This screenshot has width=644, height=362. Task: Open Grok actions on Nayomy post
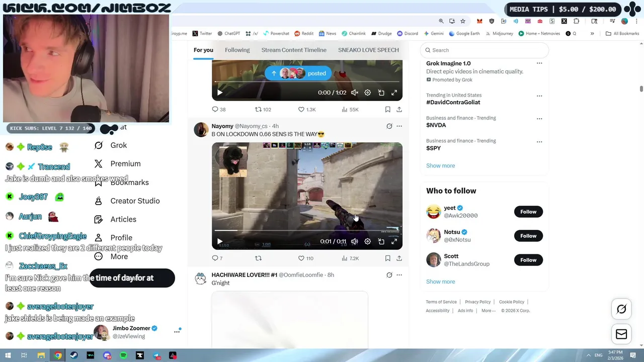point(389,126)
